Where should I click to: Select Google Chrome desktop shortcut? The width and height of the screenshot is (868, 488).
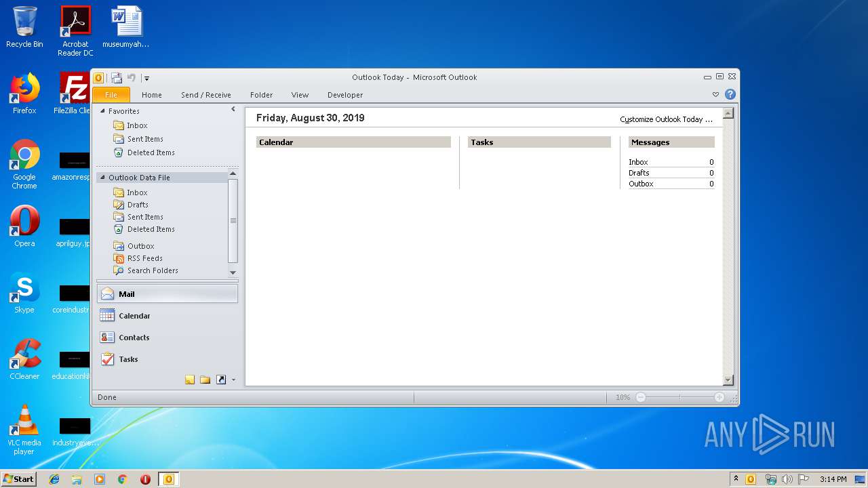[24, 164]
